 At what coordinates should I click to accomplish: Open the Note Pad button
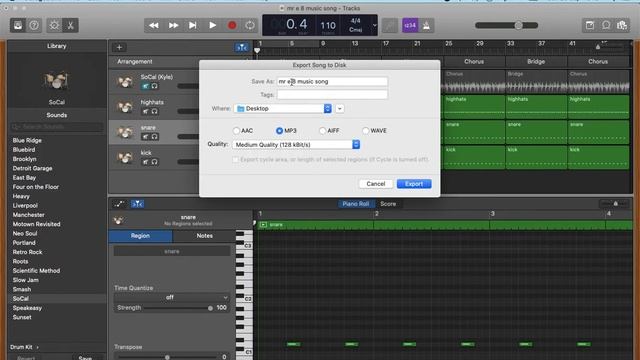(x=590, y=25)
